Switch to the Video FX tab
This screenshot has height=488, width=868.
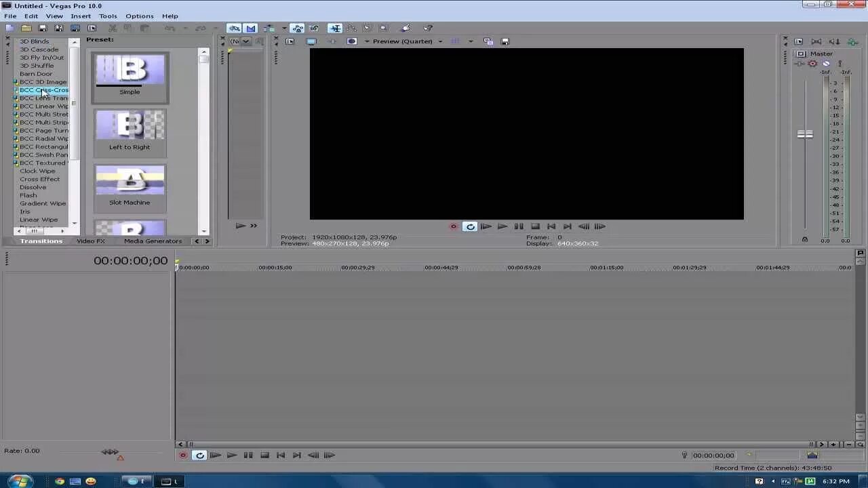coord(90,241)
